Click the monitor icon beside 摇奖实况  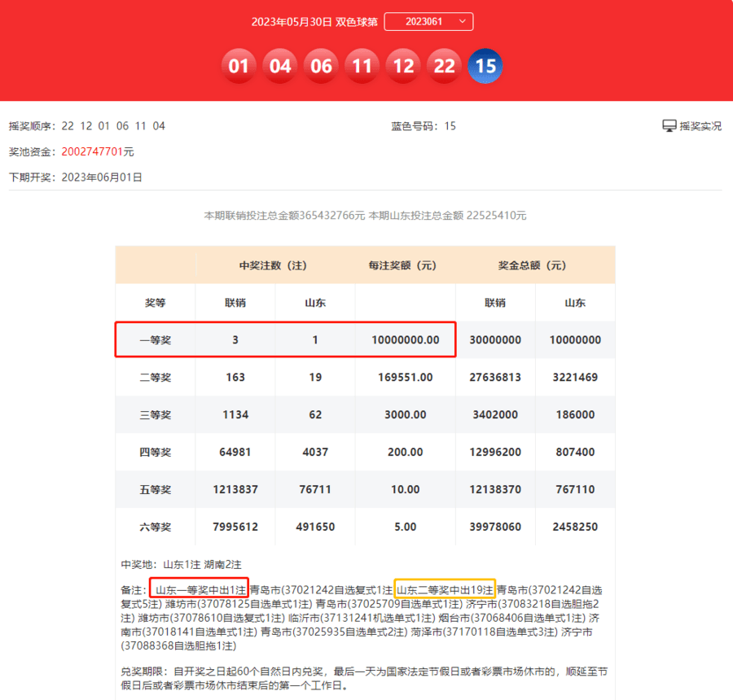(669, 126)
